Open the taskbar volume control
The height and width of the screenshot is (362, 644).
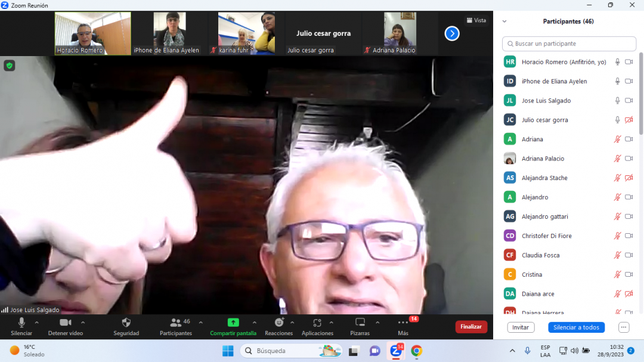point(574,351)
